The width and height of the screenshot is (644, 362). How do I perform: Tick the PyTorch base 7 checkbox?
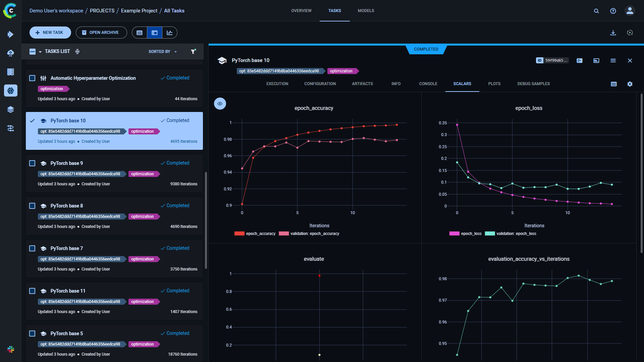(32, 248)
